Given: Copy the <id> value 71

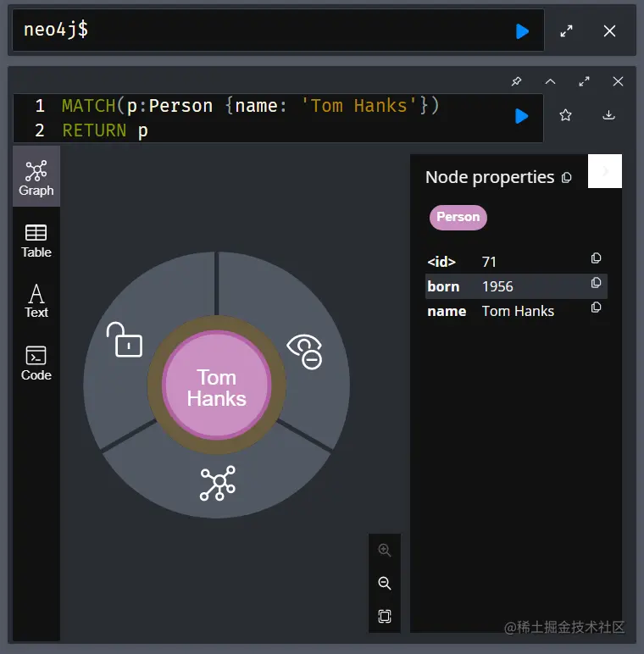Looking at the screenshot, I should point(596,258).
